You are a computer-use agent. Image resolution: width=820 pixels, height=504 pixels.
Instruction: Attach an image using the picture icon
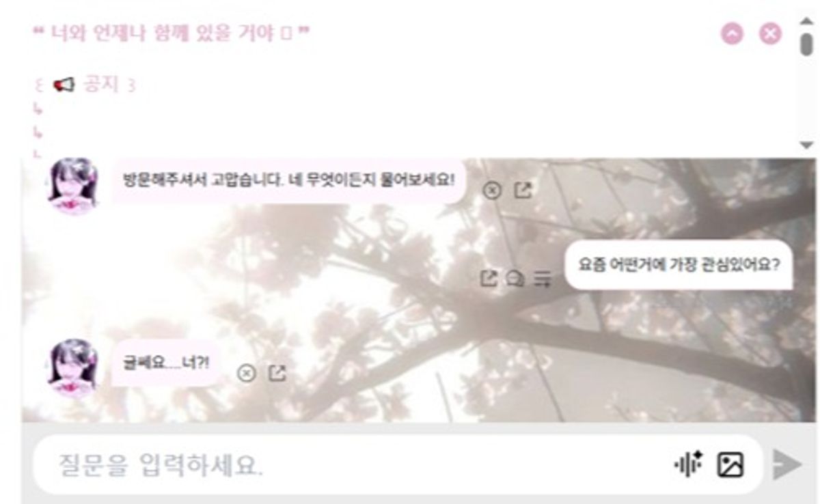[x=730, y=465]
